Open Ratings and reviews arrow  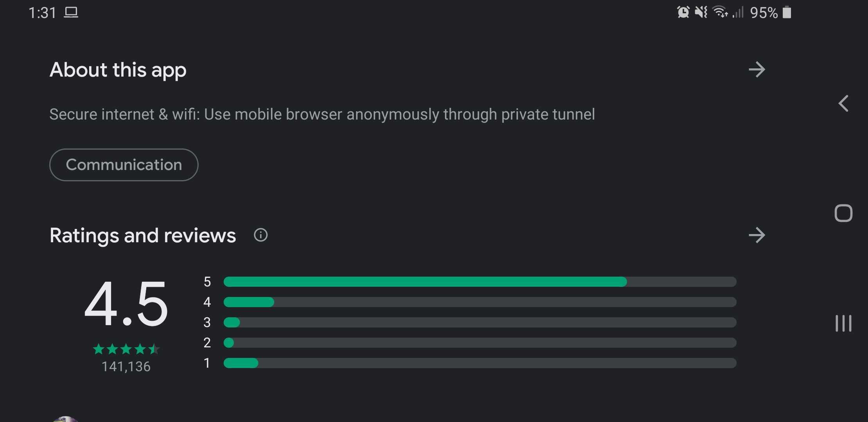pyautogui.click(x=757, y=235)
